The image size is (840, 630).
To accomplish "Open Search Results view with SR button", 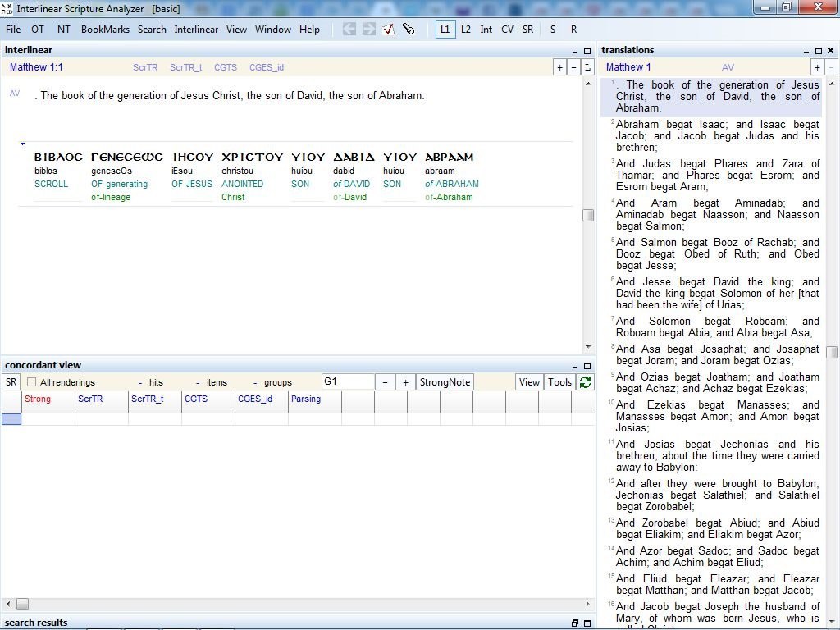I will [527, 29].
